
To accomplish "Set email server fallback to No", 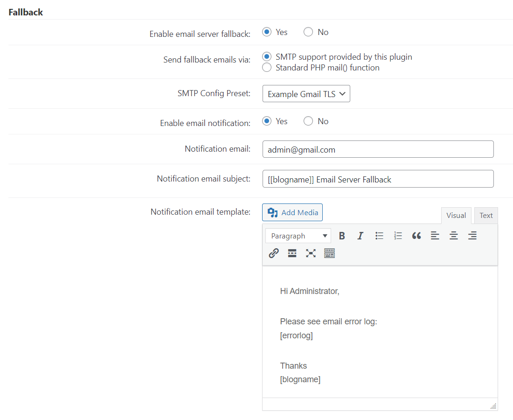I will coord(308,32).
